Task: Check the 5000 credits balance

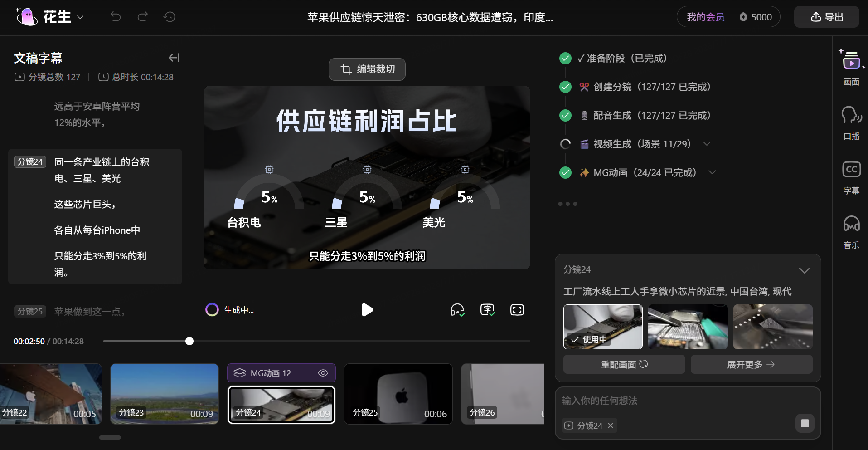Action: tap(756, 17)
